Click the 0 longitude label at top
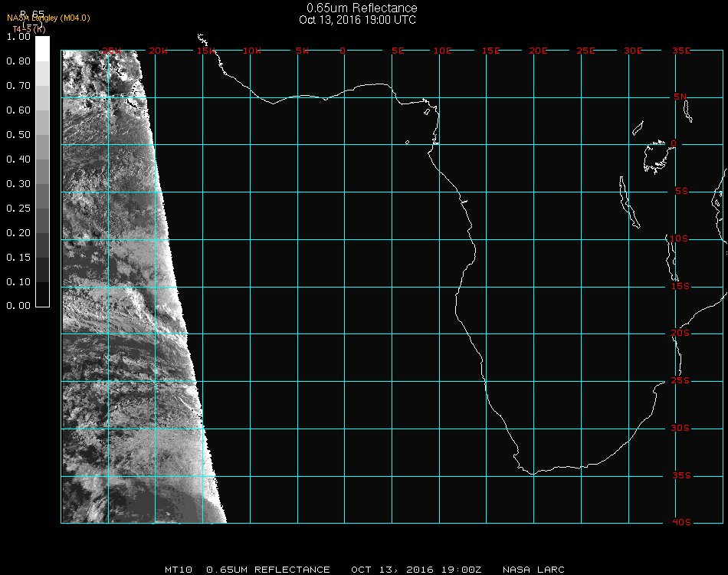This screenshot has height=575, width=728. pos(343,51)
